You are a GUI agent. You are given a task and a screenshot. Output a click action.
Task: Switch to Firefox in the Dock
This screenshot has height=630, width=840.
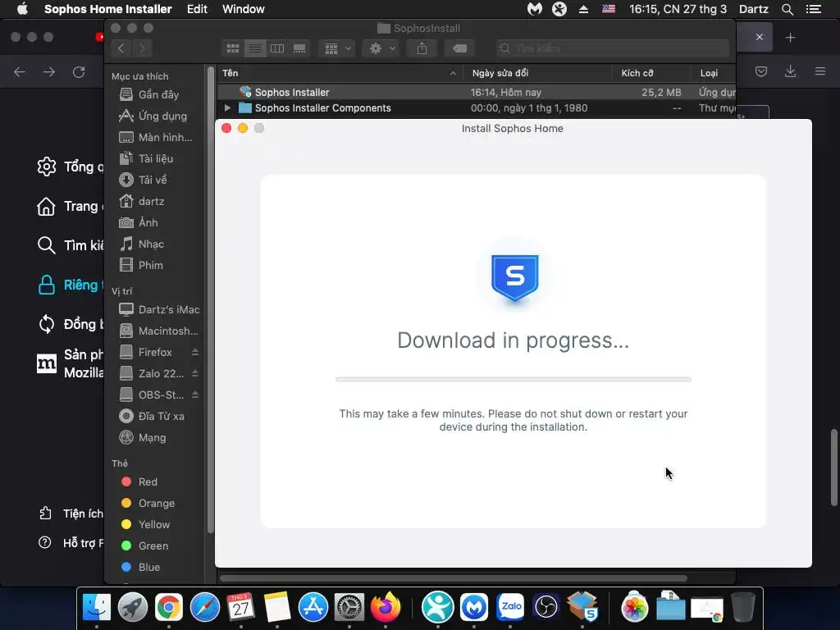pos(386,608)
